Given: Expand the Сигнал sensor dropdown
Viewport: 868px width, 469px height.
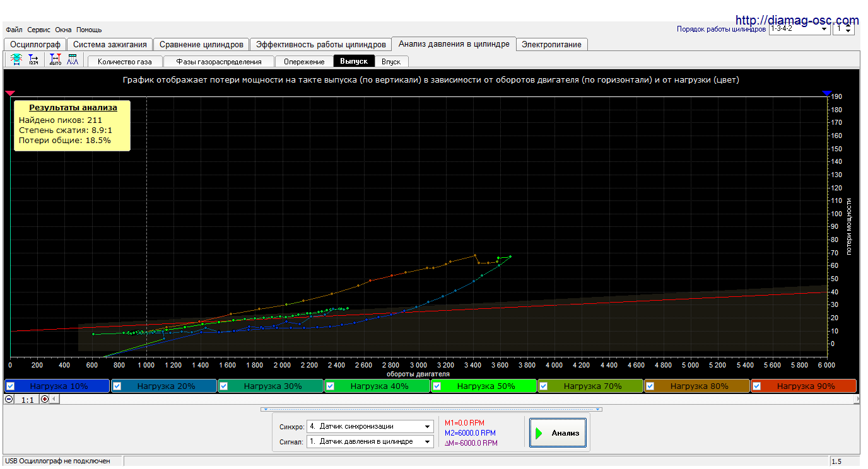Looking at the screenshot, I should point(428,442).
